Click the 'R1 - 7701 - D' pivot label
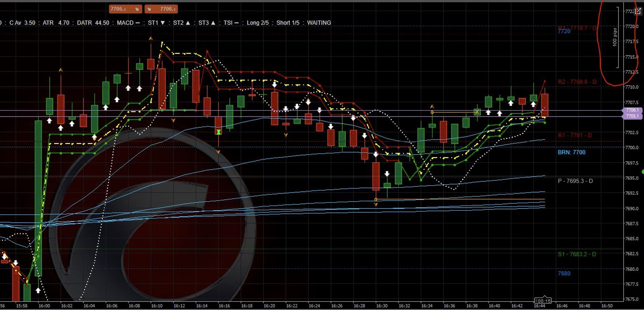The height and width of the screenshot is (310, 644). (575, 135)
